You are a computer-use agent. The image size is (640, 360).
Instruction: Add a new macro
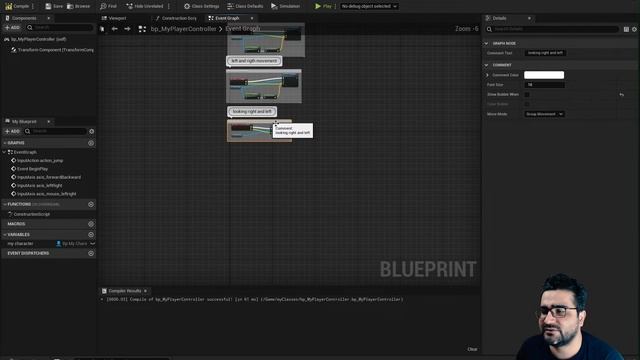pyautogui.click(x=91, y=224)
